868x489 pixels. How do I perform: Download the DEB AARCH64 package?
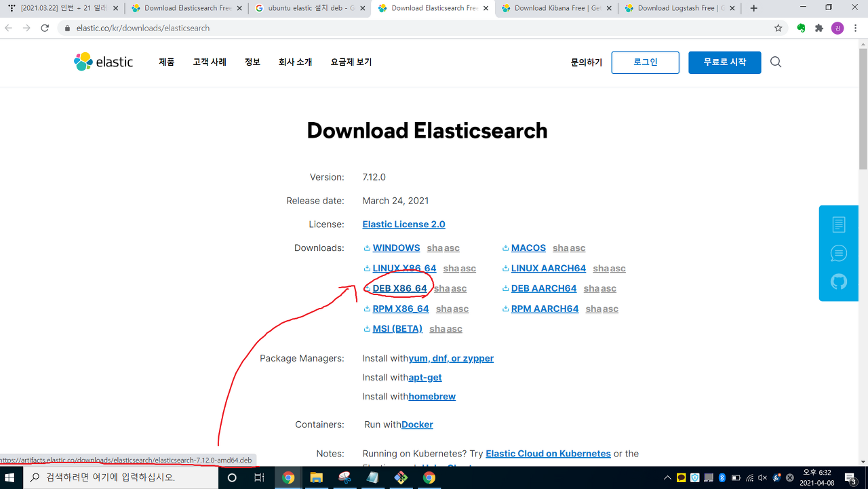544,289
